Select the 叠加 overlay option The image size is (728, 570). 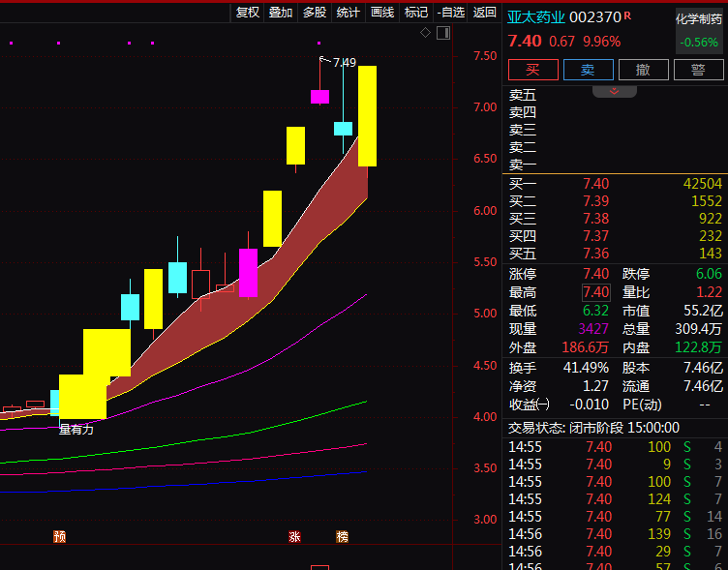(281, 12)
